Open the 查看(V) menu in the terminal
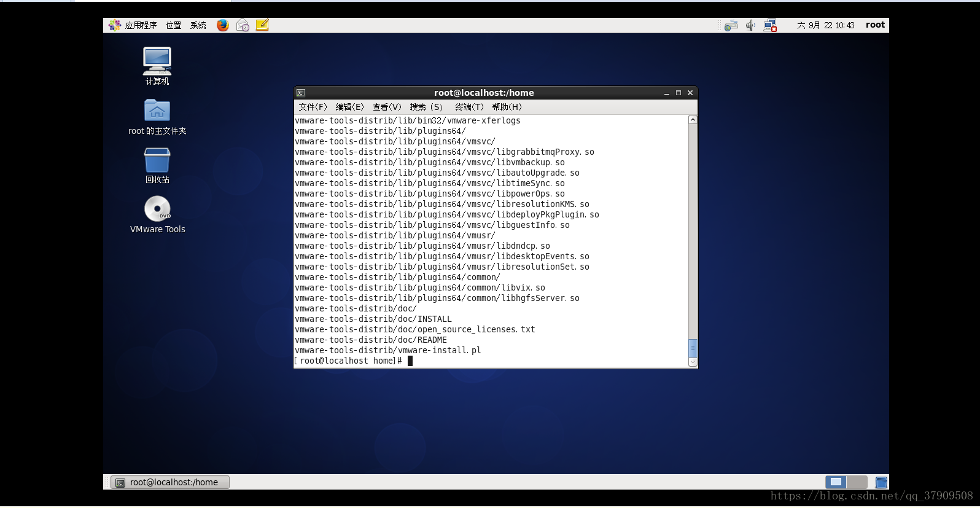 tap(387, 107)
